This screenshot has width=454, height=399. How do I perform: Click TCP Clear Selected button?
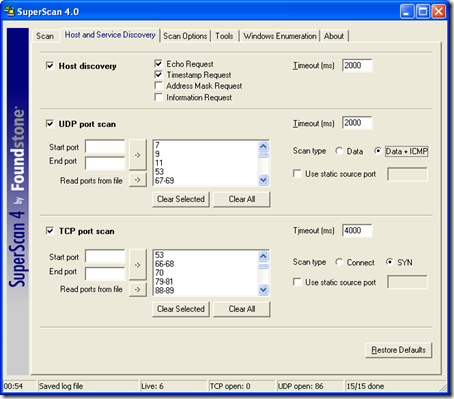tap(181, 309)
